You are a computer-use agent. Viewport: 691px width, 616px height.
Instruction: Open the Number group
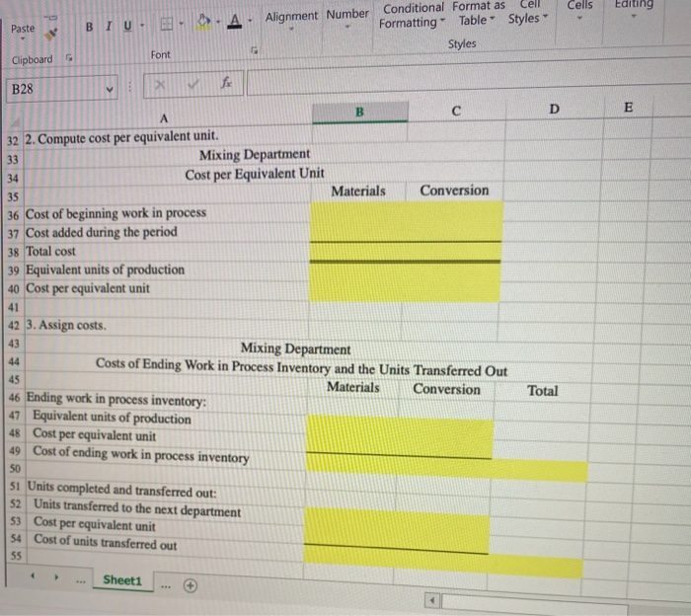(347, 19)
